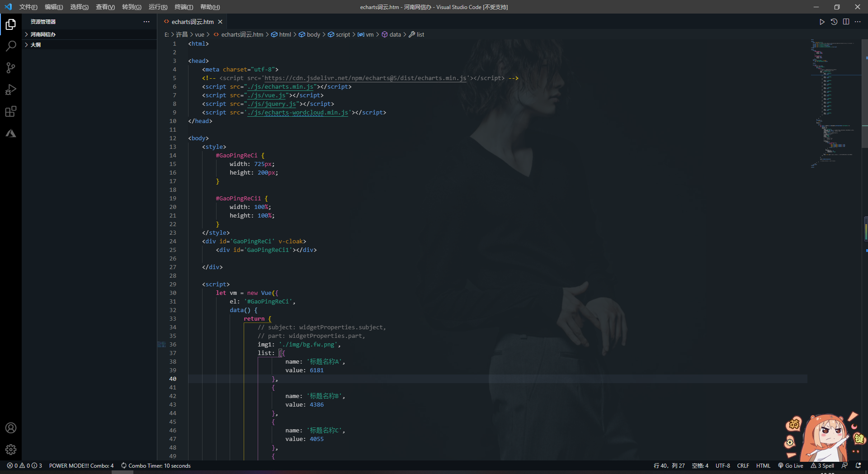This screenshot has height=474, width=868.
Task: Click the '标题名称B' string on line 42
Action: coord(325,396)
